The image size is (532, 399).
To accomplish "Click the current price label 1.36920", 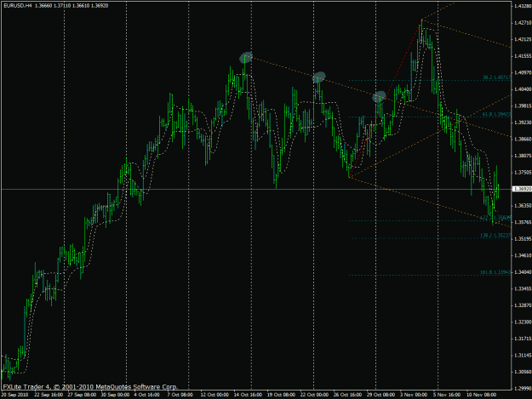I will (523, 189).
